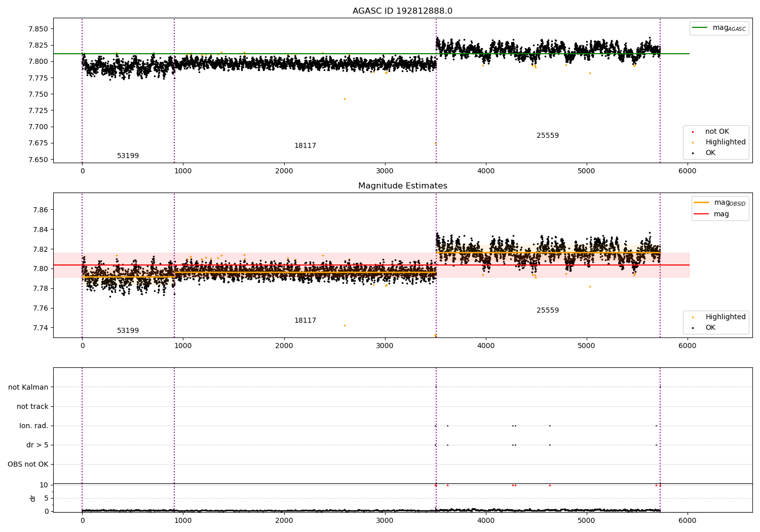Click the rotated 'dr' y-axis label
The image size is (760, 532).
pyautogui.click(x=33, y=498)
